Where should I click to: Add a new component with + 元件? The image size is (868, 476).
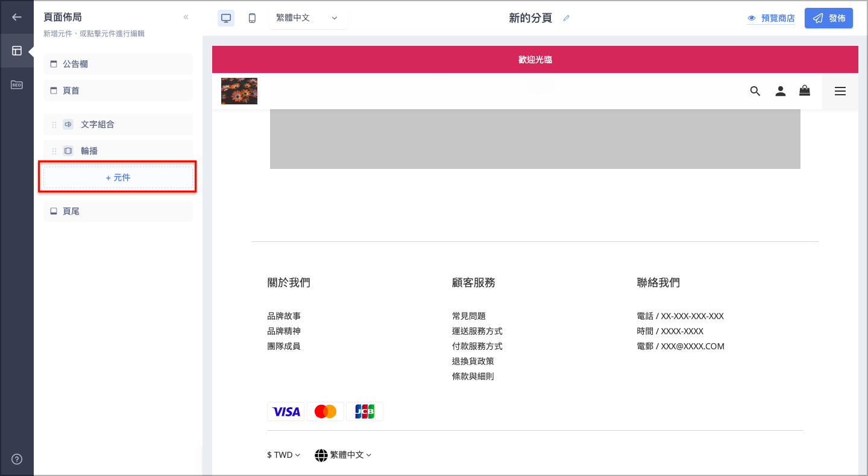[x=118, y=177]
